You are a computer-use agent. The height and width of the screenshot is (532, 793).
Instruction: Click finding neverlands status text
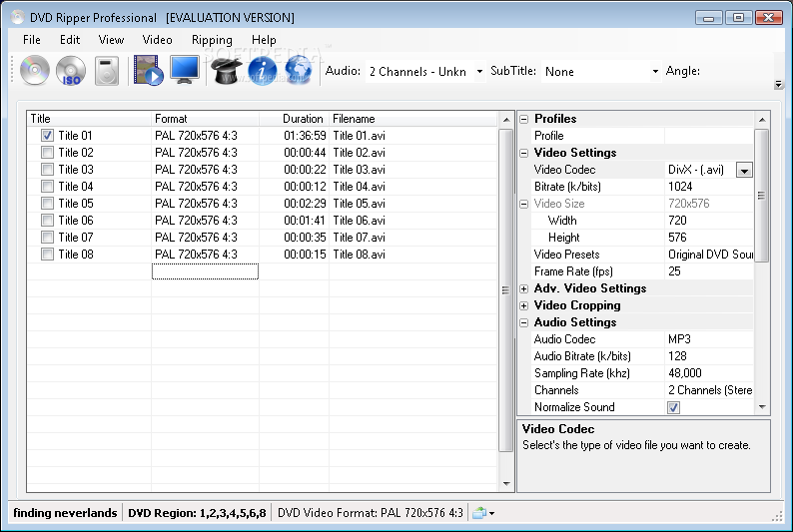tap(65, 513)
